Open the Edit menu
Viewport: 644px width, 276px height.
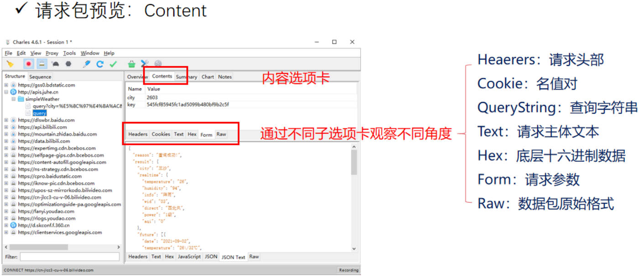(x=21, y=53)
